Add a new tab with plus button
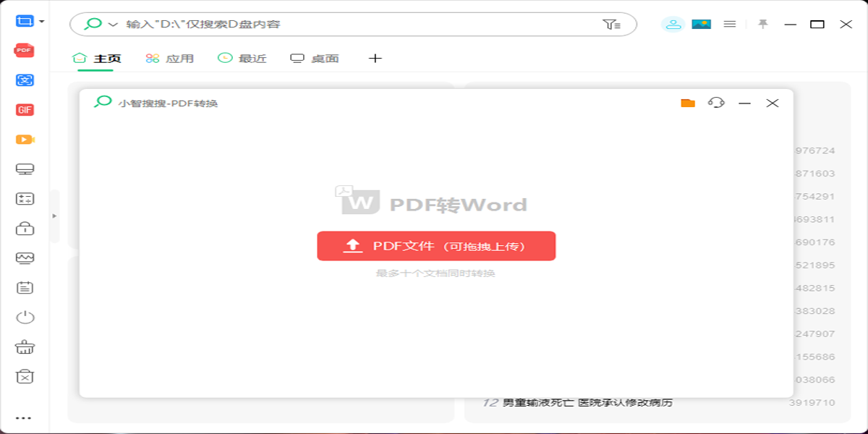868x434 pixels. [375, 59]
